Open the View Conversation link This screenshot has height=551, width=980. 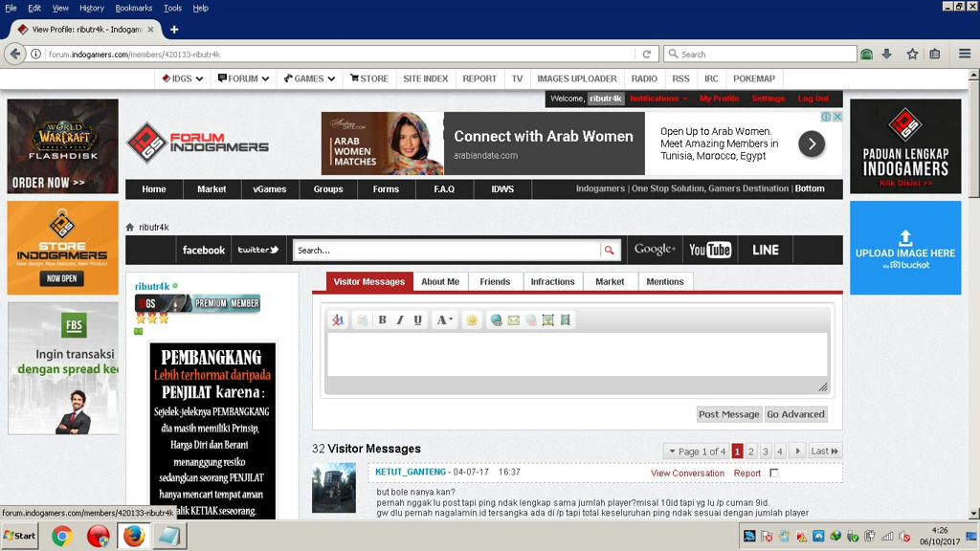tap(687, 473)
